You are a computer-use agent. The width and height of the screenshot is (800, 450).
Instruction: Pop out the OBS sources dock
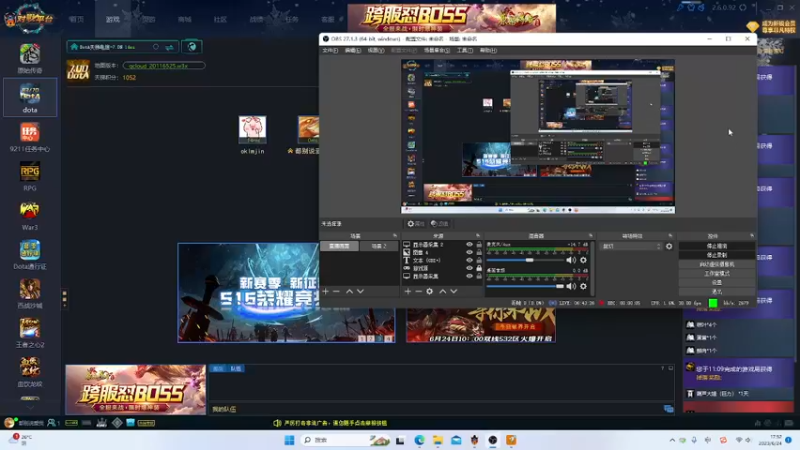click(x=478, y=236)
